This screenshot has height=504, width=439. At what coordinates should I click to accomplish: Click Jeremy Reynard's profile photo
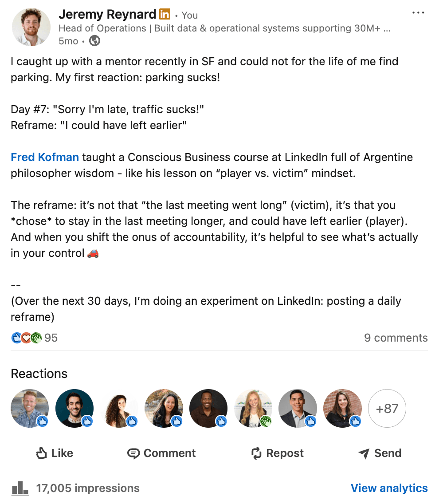click(31, 28)
